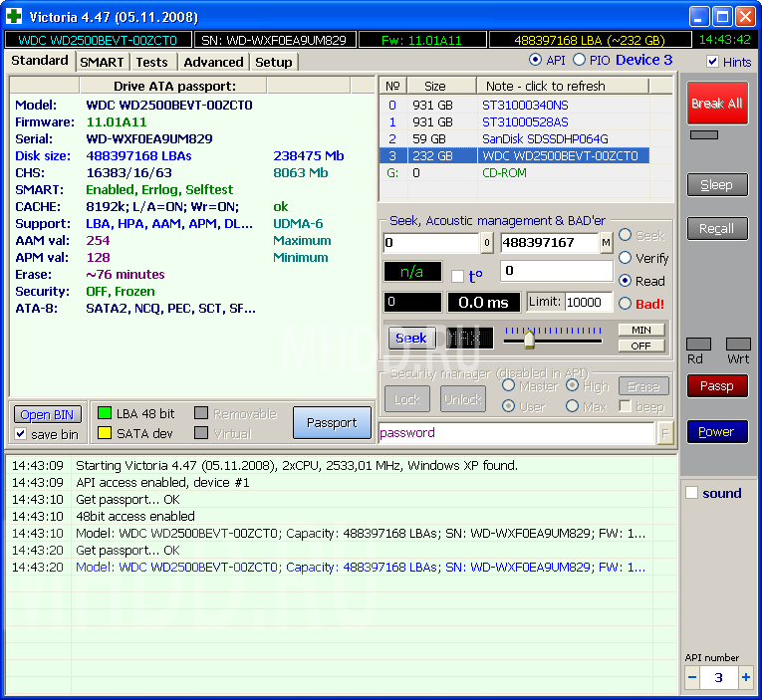Choose the Verify radio option

(625, 258)
